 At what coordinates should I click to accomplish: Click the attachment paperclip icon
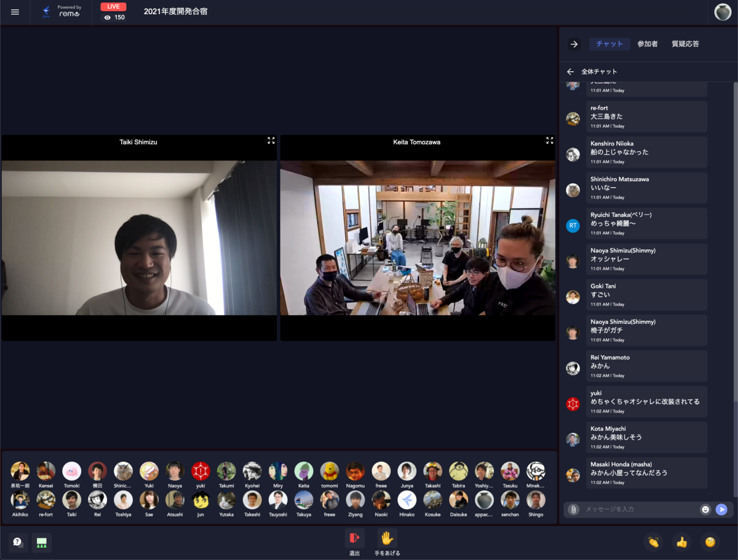573,510
